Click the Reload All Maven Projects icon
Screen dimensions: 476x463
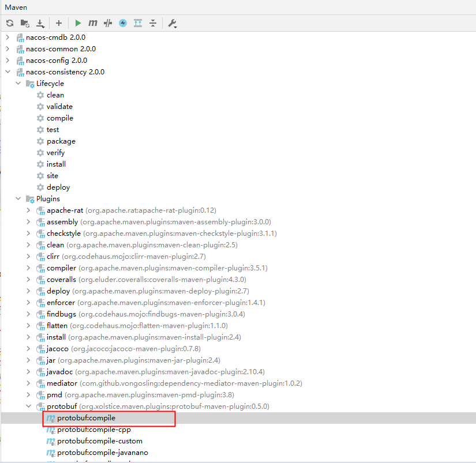[10, 23]
